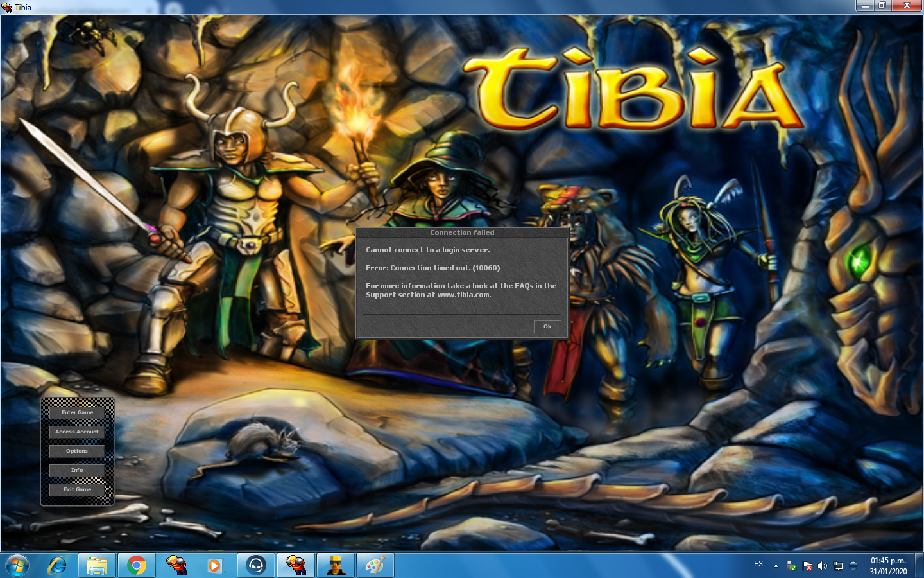
Task: Open Windows Media Player from taskbar
Action: (x=215, y=566)
